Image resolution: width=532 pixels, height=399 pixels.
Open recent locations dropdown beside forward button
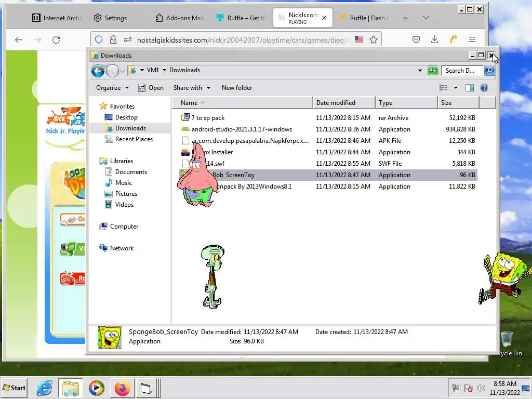click(123, 71)
